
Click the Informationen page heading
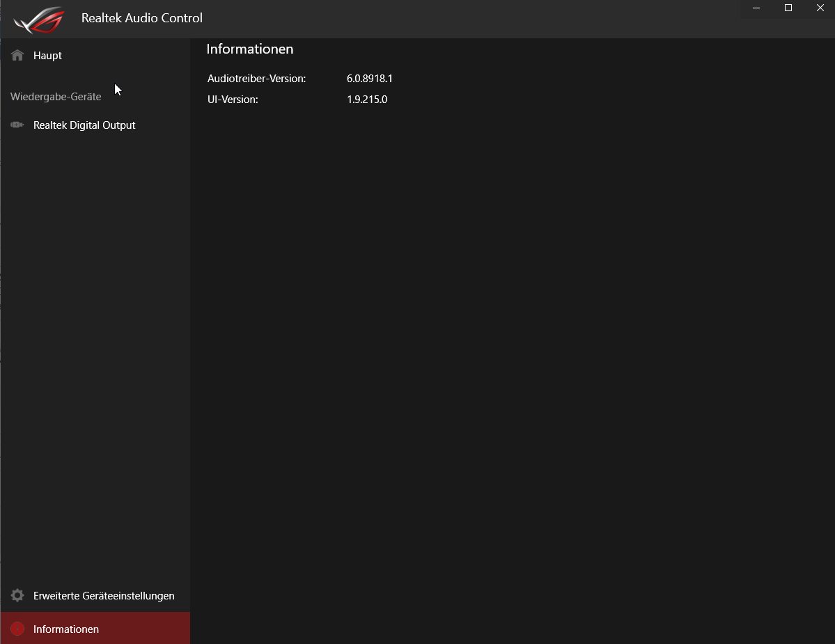(x=250, y=49)
